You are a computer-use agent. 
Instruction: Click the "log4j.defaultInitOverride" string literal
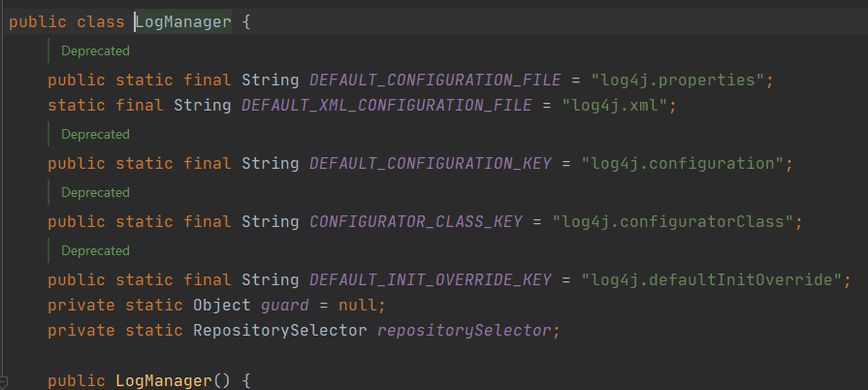710,279
